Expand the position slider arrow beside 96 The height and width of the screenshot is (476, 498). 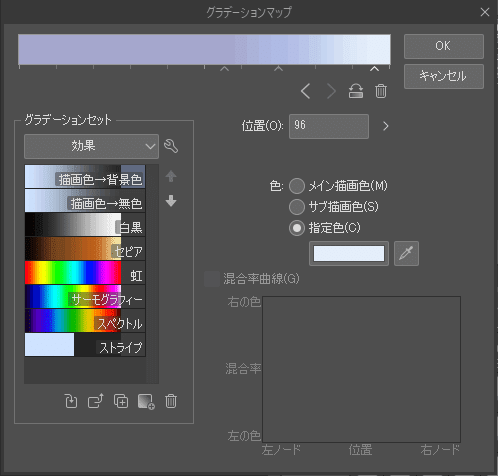[386, 126]
